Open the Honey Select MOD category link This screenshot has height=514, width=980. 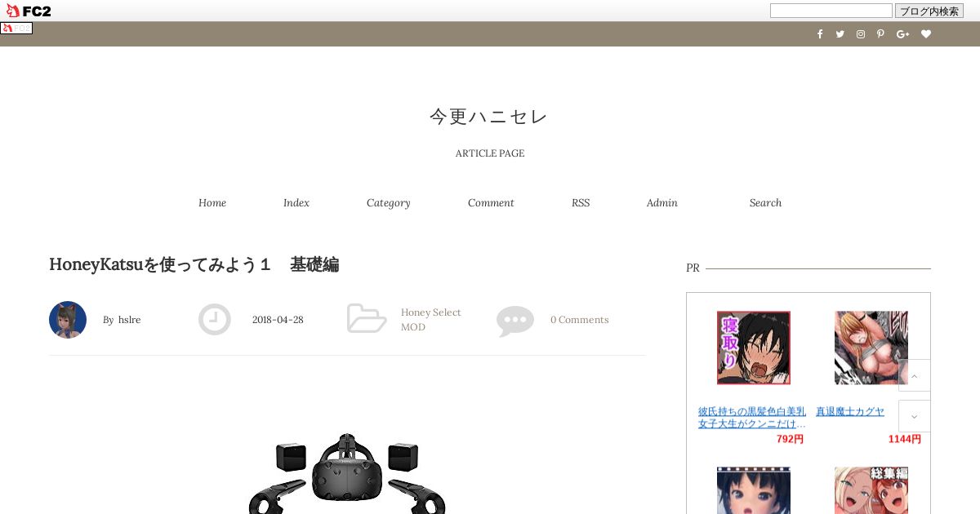click(x=431, y=320)
